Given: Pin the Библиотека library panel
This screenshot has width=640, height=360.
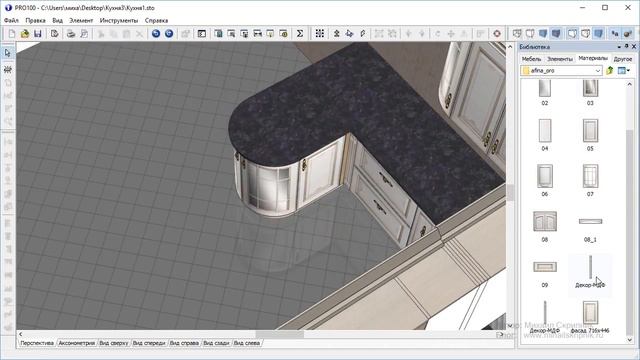Looking at the screenshot, I should click(x=627, y=47).
